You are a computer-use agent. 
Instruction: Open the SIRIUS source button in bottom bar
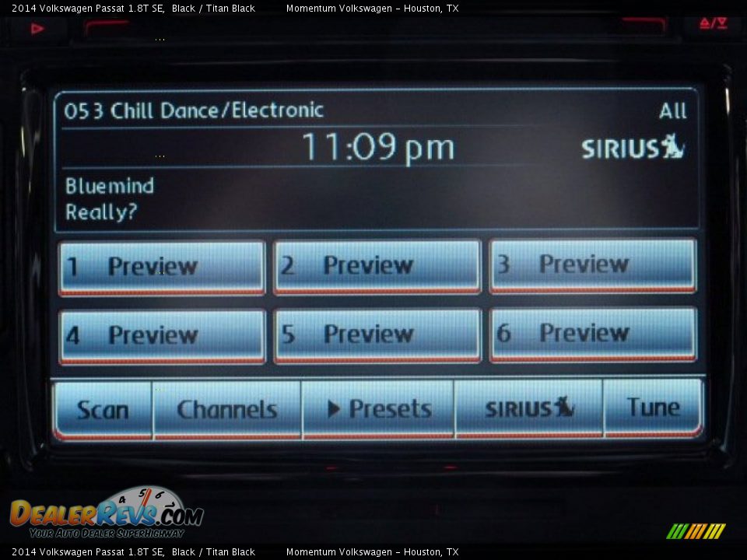[x=528, y=408]
